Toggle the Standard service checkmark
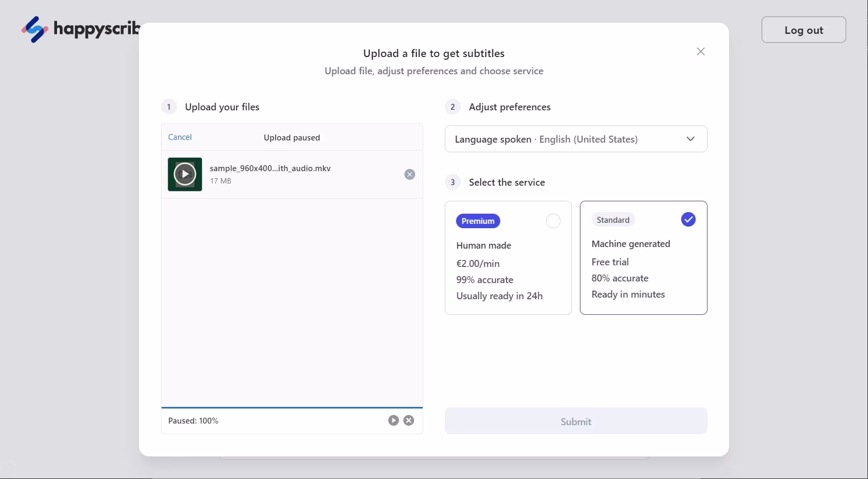The width and height of the screenshot is (868, 479). (x=688, y=220)
